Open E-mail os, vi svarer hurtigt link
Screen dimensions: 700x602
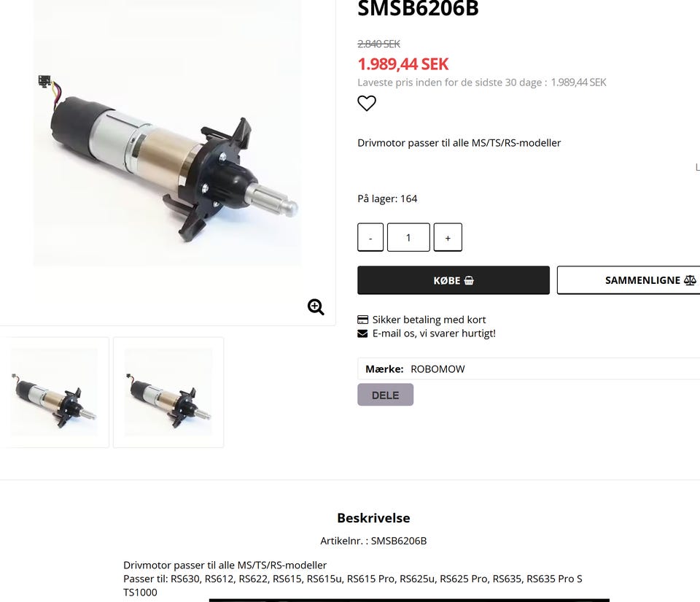coord(434,333)
